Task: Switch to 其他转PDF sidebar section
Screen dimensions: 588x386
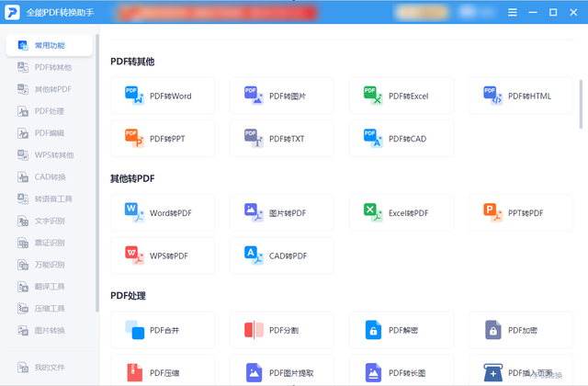Action: [x=49, y=89]
